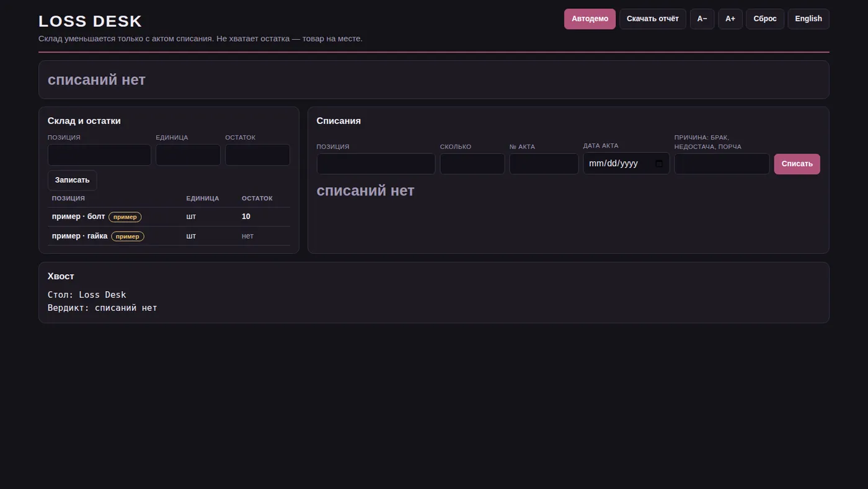Select the пример · гайка row
The width and height of the screenshot is (868, 489).
[169, 236]
